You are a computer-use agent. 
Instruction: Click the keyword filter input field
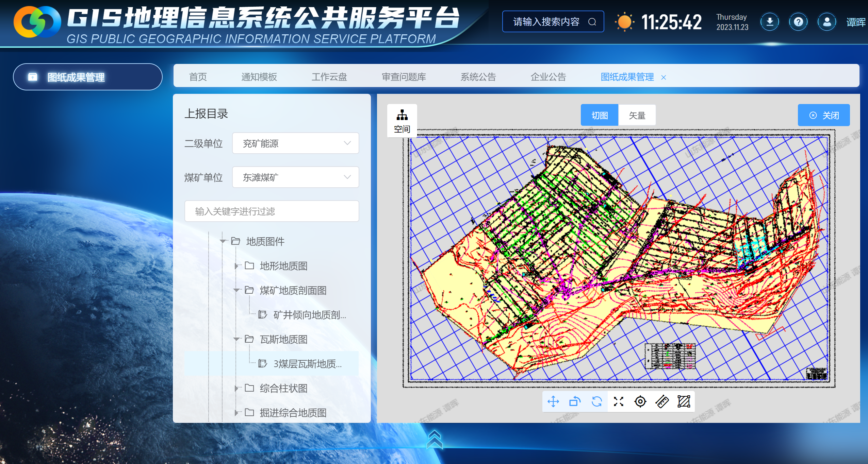pos(272,211)
